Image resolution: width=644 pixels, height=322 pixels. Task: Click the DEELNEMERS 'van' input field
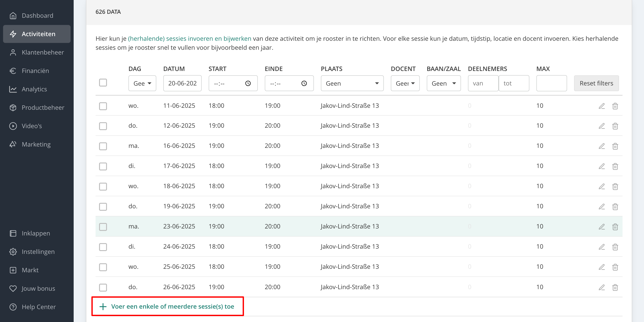[483, 83]
